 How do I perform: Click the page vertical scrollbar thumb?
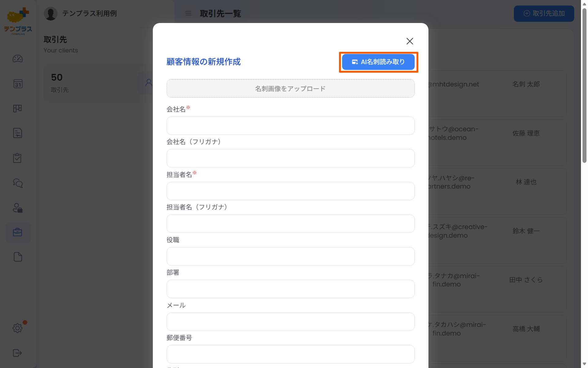(584, 85)
